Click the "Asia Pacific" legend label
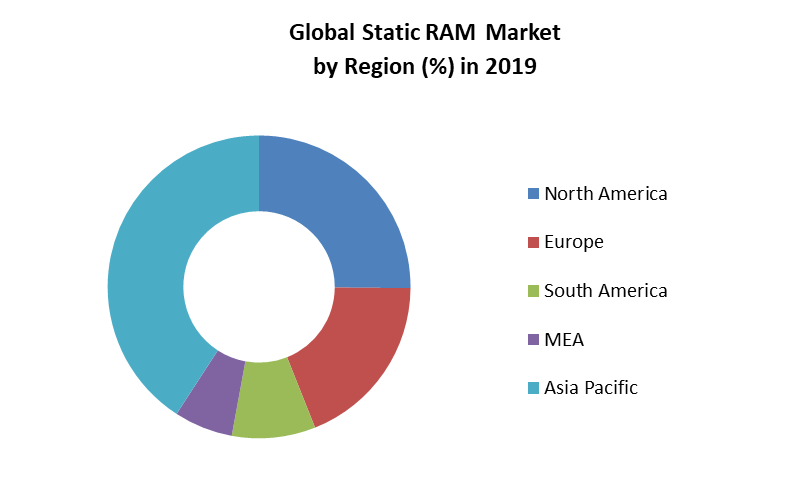The width and height of the screenshot is (804, 495). click(590, 388)
